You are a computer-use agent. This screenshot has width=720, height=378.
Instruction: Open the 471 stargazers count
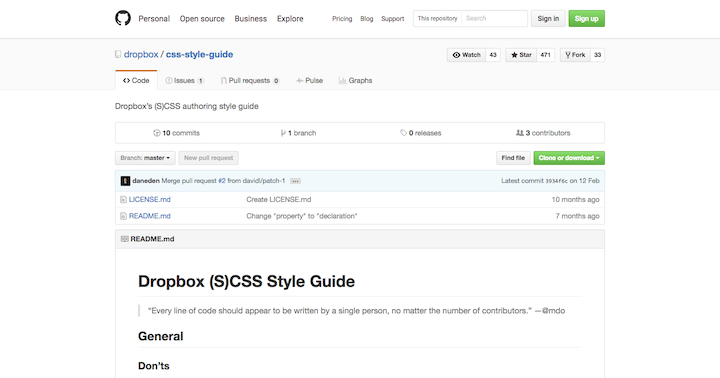(546, 55)
